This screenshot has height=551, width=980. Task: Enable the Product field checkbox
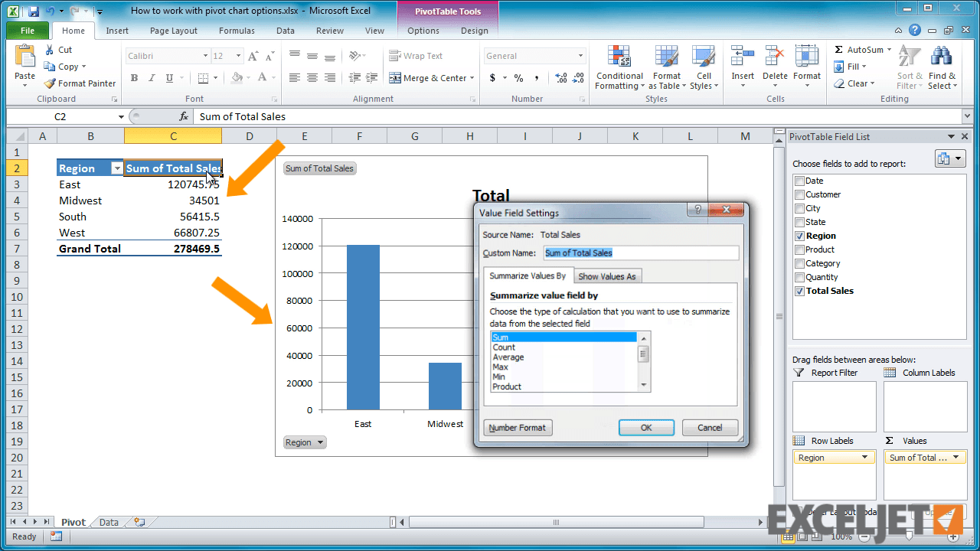[x=799, y=249]
